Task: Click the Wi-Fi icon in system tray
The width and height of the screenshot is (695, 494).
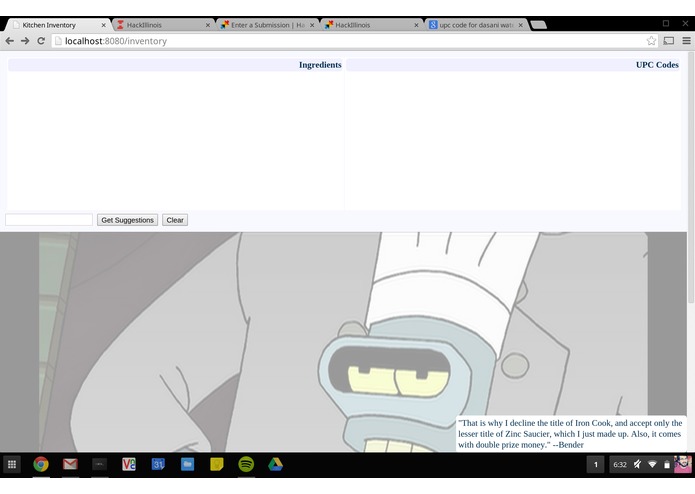Action: click(x=652, y=464)
